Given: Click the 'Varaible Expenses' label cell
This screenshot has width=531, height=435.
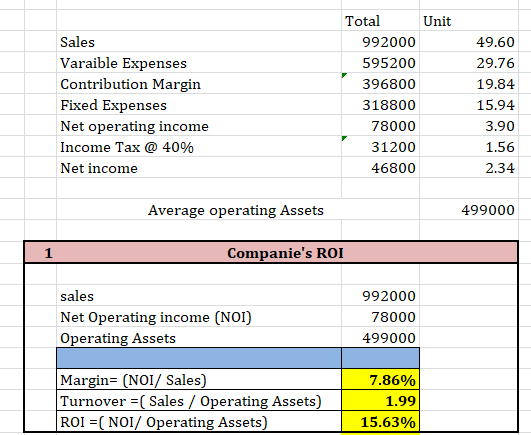Looking at the screenshot, I should [x=199, y=63].
